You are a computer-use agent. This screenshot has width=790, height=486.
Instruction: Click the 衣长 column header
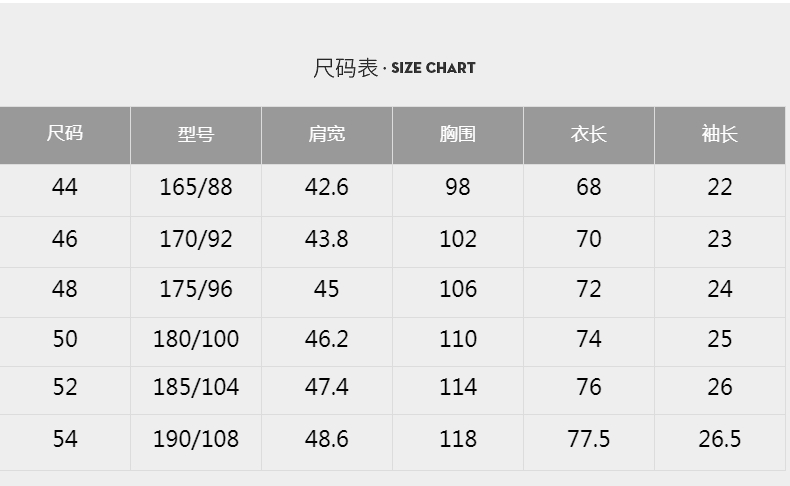(589, 134)
